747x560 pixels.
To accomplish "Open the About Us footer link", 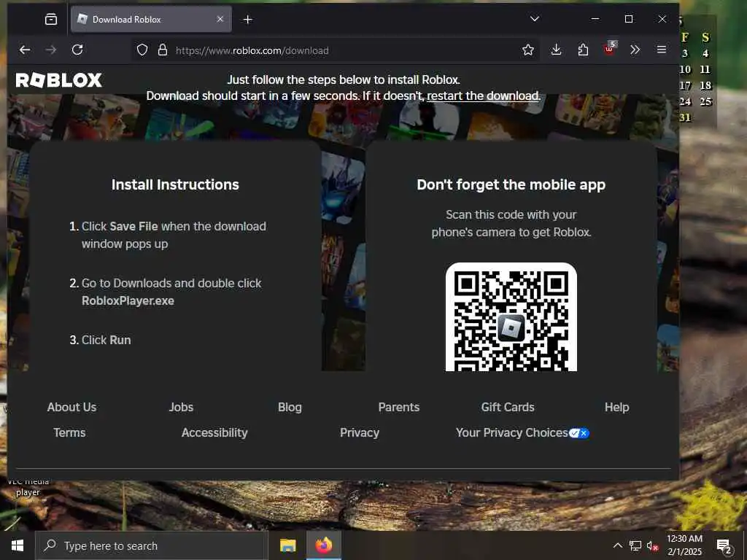I will click(x=71, y=407).
